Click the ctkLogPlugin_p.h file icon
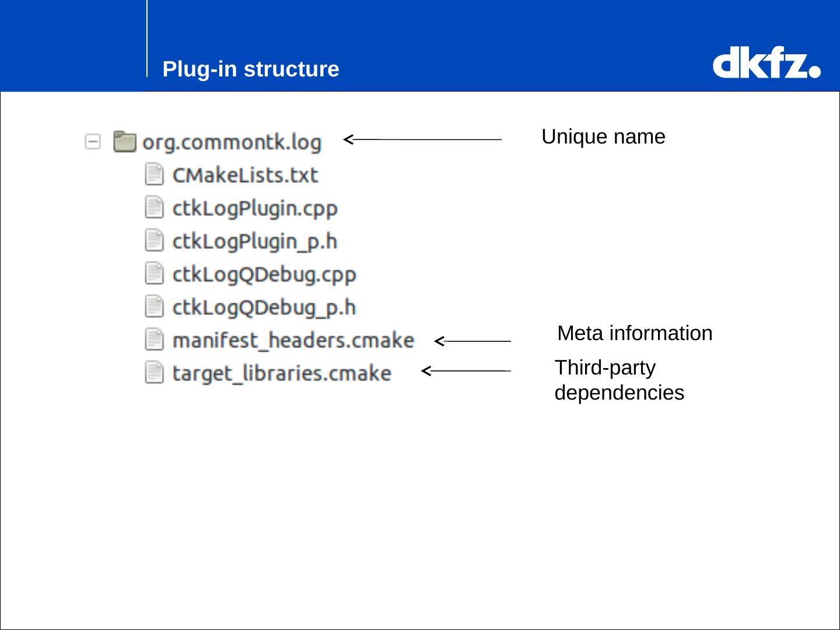The width and height of the screenshot is (840, 630). (154, 240)
